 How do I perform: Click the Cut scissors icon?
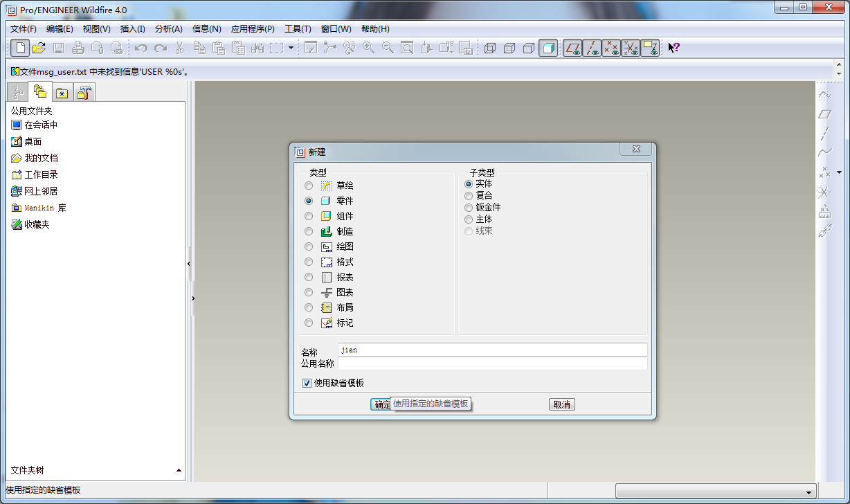click(180, 48)
